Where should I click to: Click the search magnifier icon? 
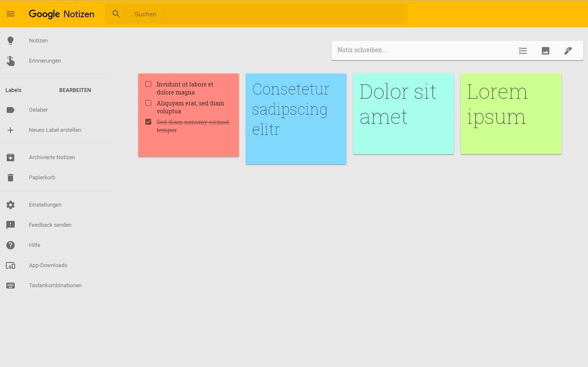[x=116, y=14]
